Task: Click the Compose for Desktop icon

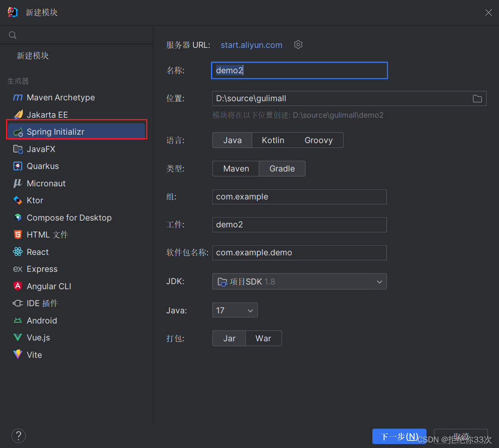Action: (x=18, y=218)
